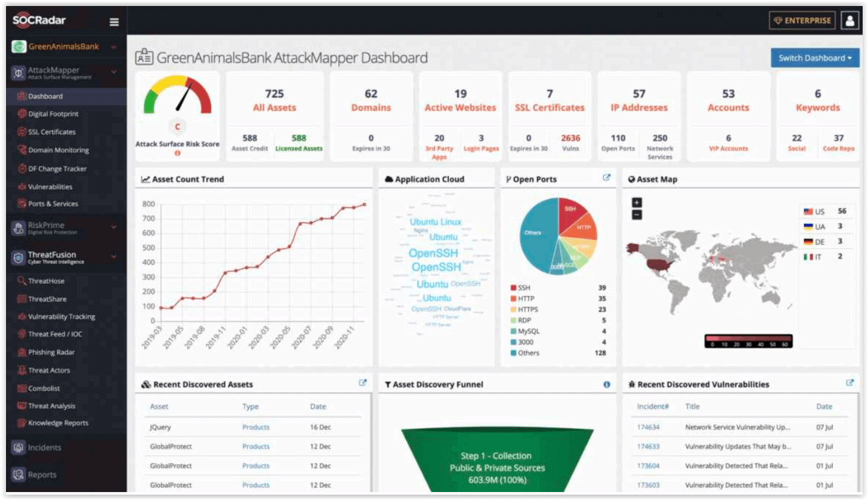Open the user account icon top right
Image resolution: width=868 pixels, height=500 pixels.
pos(848,20)
